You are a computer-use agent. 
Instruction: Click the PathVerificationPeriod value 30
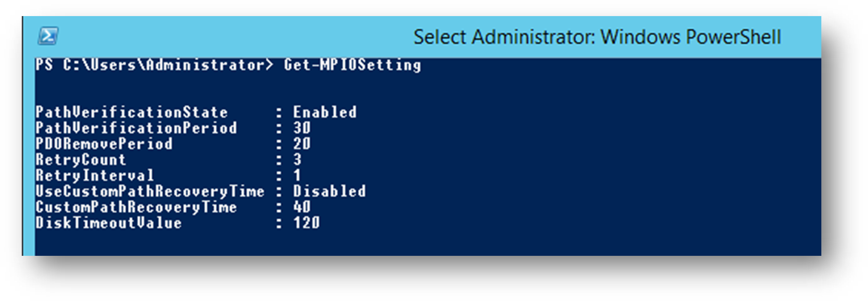coord(302,128)
